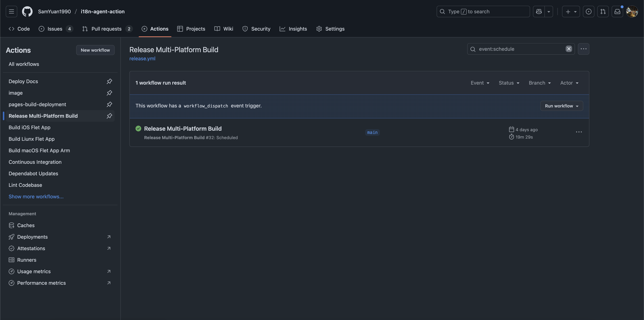This screenshot has height=320, width=644.
Task: Clear the event:schedule filter
Action: click(569, 49)
